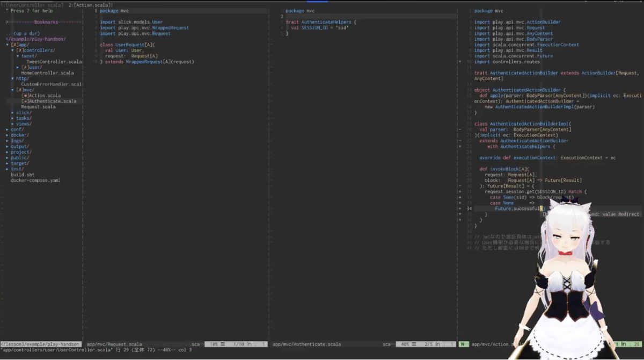Screen dimensions: 644x360
Task: Open HomeController.scala file
Action: (x=48, y=73)
